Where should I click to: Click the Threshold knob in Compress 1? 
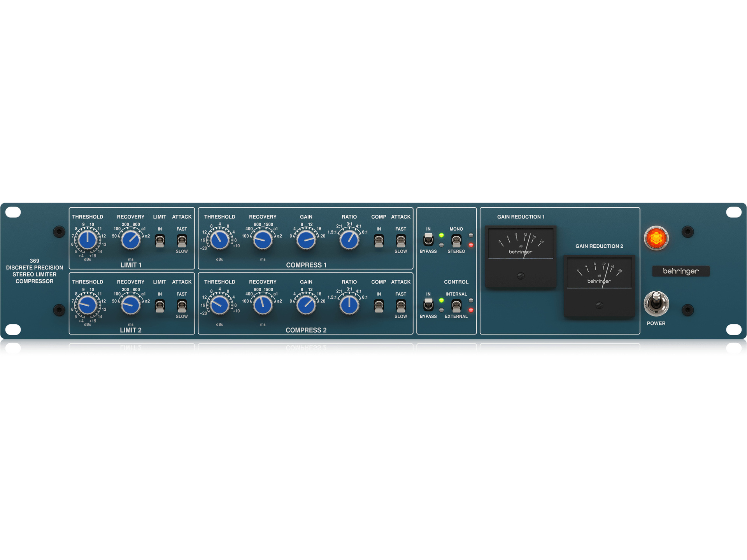click(220, 240)
